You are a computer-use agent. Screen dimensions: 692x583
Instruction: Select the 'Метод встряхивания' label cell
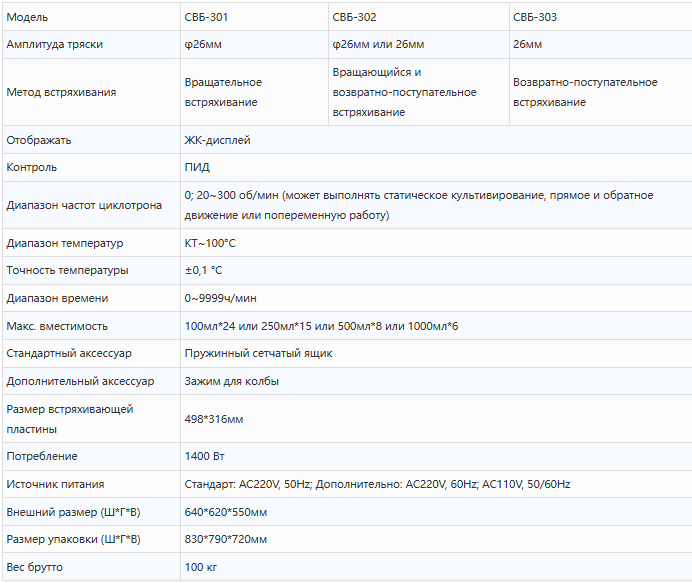tap(61, 92)
